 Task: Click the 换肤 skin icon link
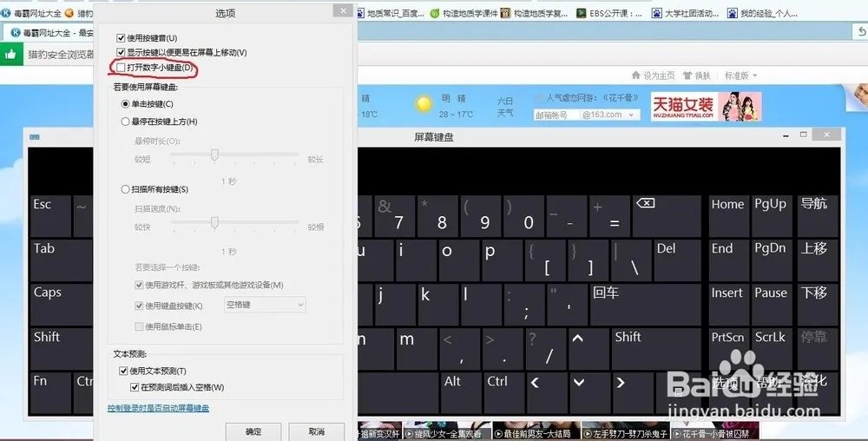pos(697,76)
